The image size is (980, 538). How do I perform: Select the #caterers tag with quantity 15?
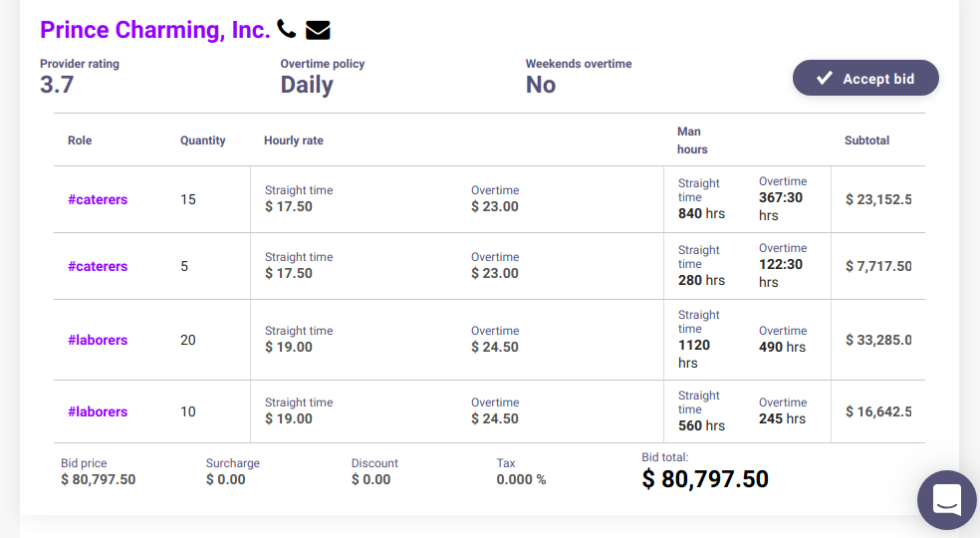point(98,199)
